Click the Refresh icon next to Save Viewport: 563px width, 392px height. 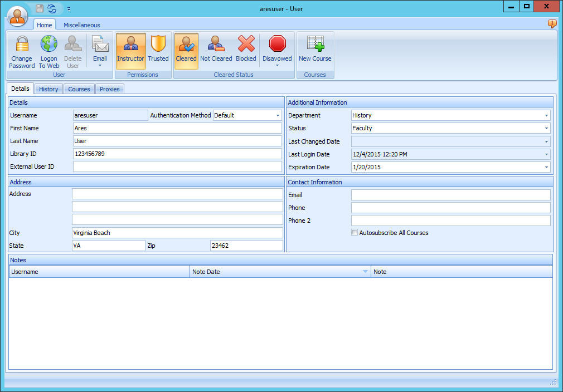tap(51, 8)
